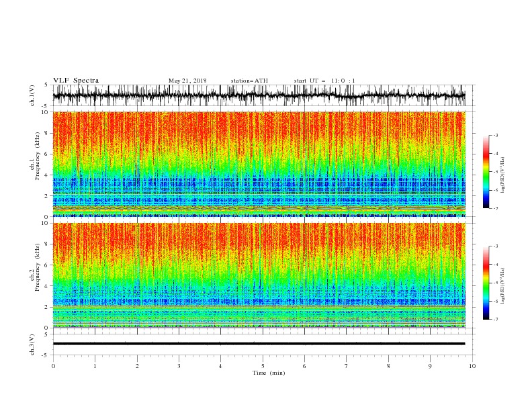Click inside the ch.1 spectrogram panel
The width and height of the screenshot is (532, 411).
point(259,164)
